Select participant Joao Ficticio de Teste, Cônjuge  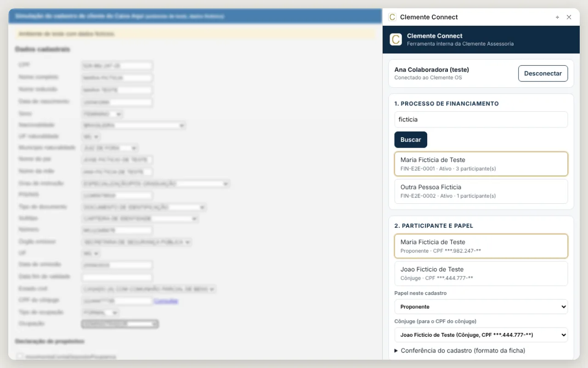(481, 273)
